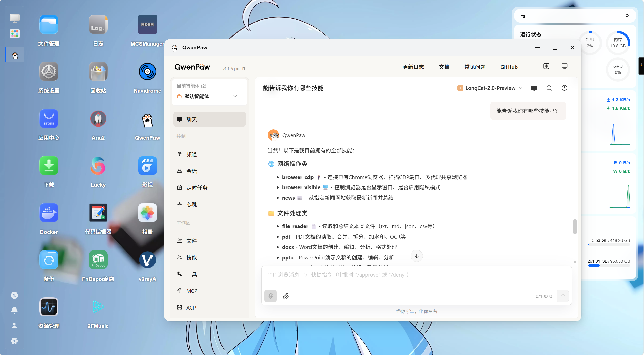
Task: Open the sync status icon in the dock
Action: (14, 295)
